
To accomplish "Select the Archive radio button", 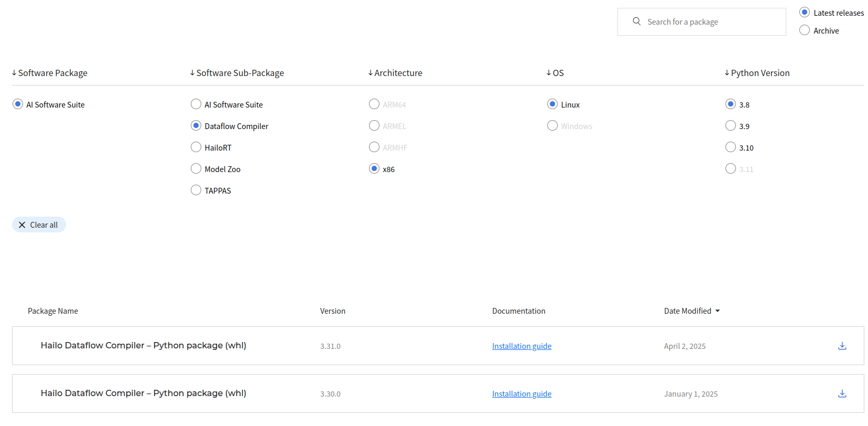I will [805, 30].
